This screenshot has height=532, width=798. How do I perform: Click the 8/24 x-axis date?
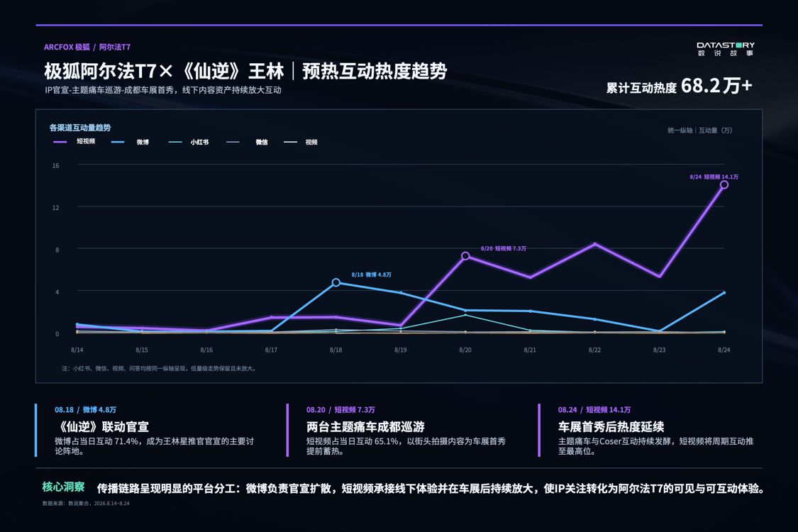tap(724, 350)
